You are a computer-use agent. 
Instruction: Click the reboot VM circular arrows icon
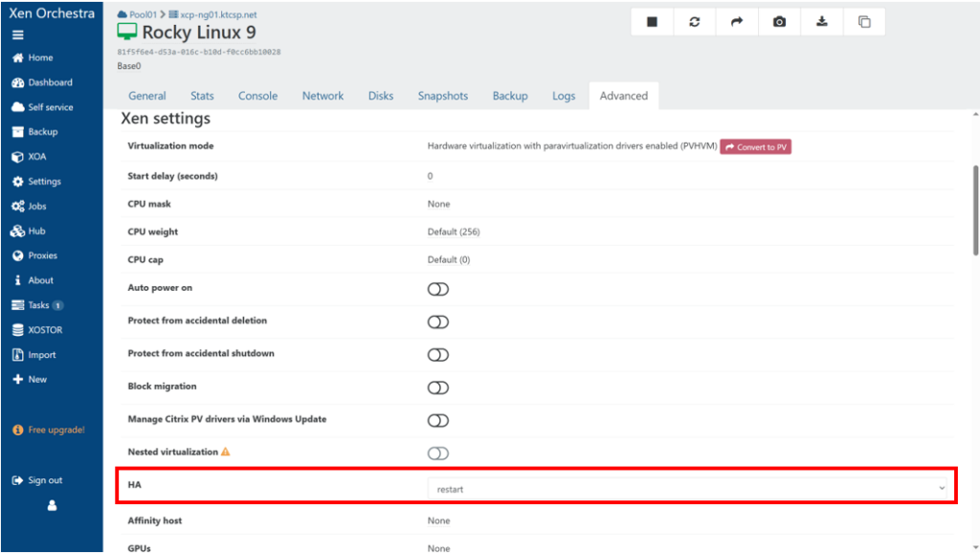pyautogui.click(x=695, y=22)
